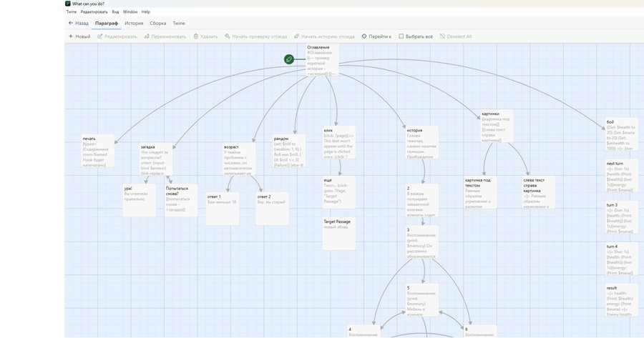Switch to the История tab
This screenshot has height=338, width=644.
[x=134, y=24]
